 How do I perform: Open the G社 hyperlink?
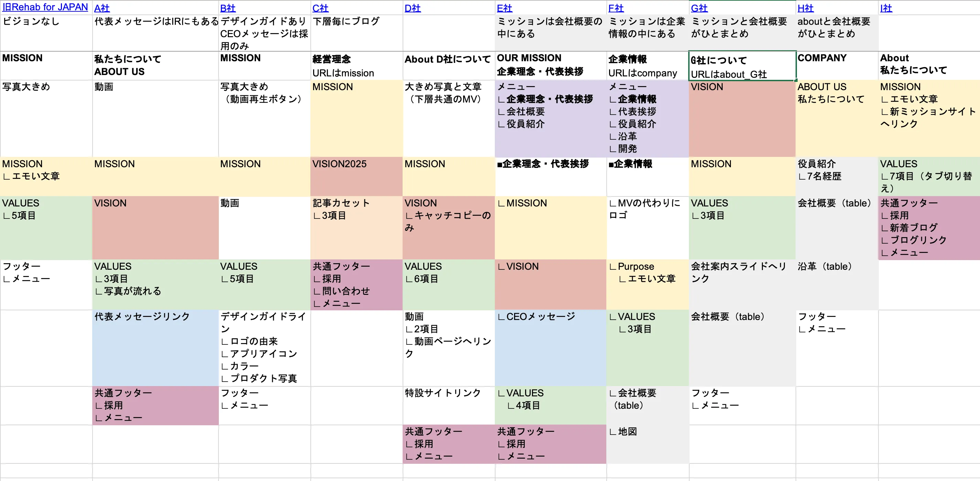coord(700,8)
